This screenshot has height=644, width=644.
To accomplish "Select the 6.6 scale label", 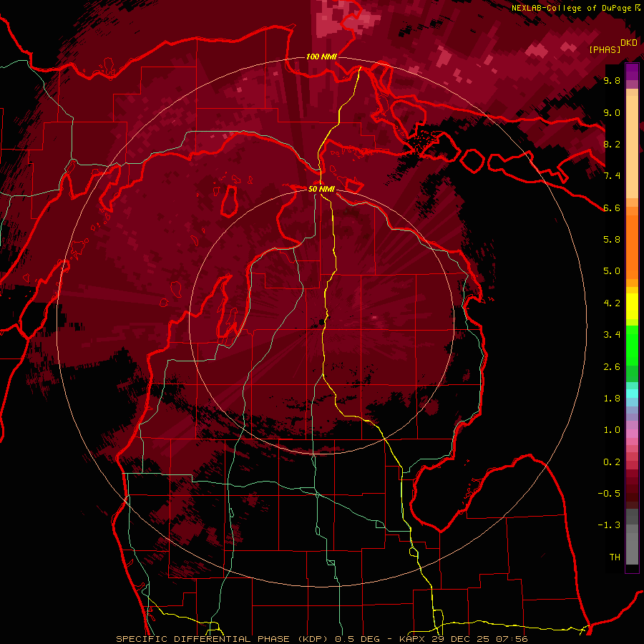I will pyautogui.click(x=612, y=208).
